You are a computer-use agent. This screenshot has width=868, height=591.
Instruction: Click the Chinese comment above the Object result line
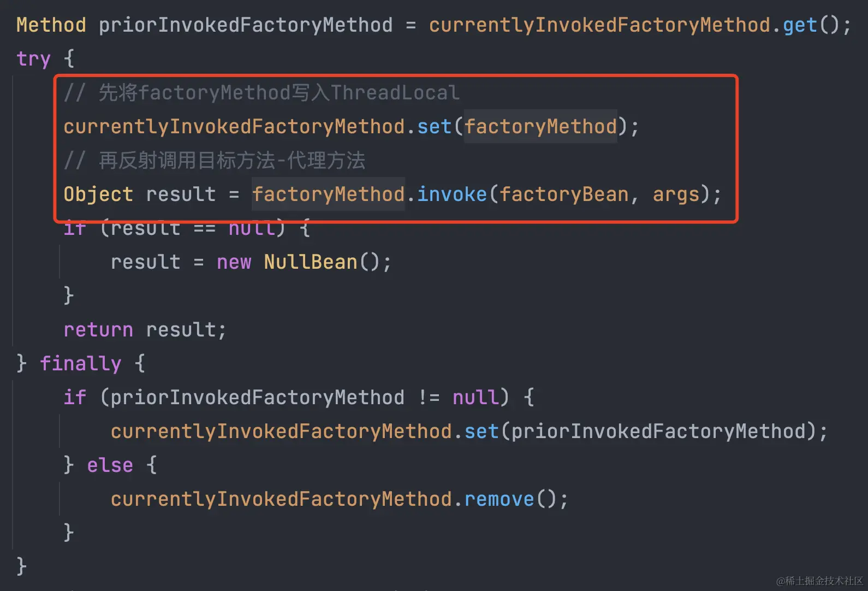(215, 161)
